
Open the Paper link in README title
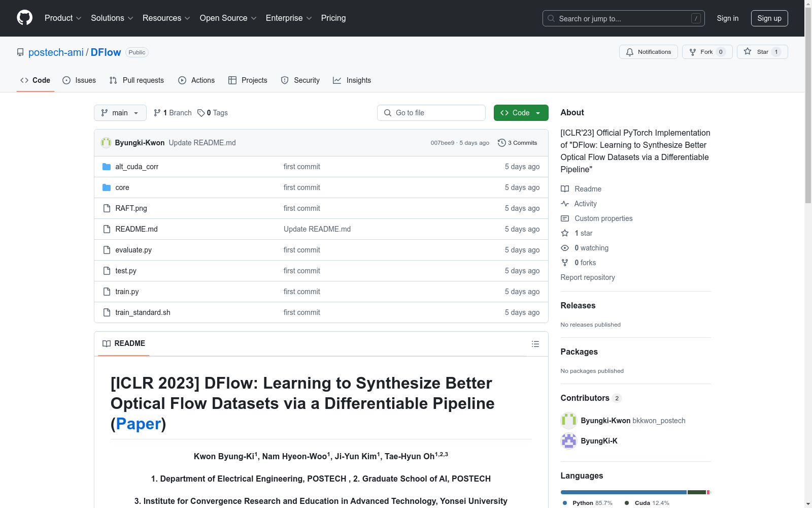click(x=139, y=424)
